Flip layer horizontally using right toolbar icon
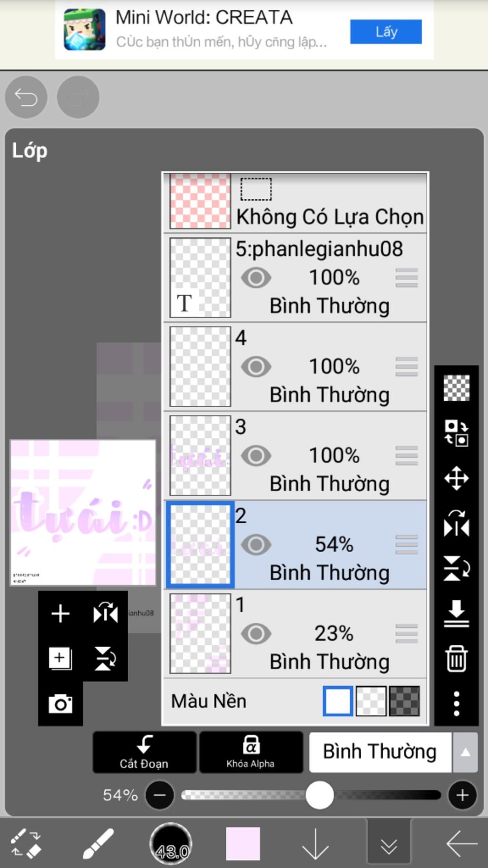The width and height of the screenshot is (488, 868). (456, 523)
